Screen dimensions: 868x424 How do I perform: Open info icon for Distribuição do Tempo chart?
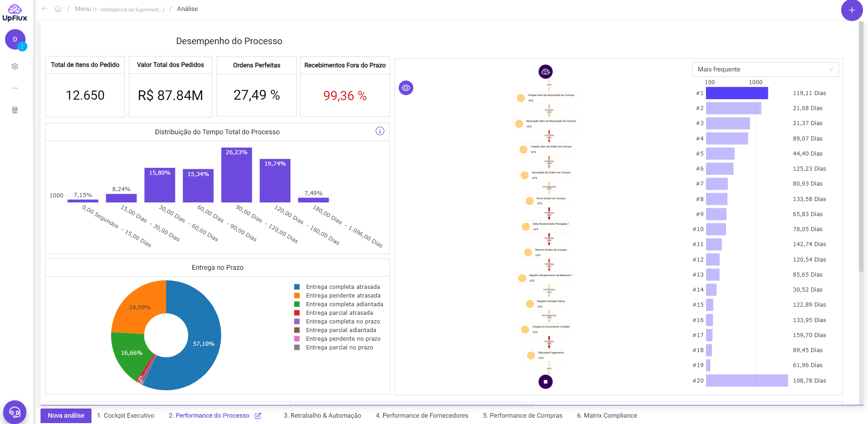380,131
